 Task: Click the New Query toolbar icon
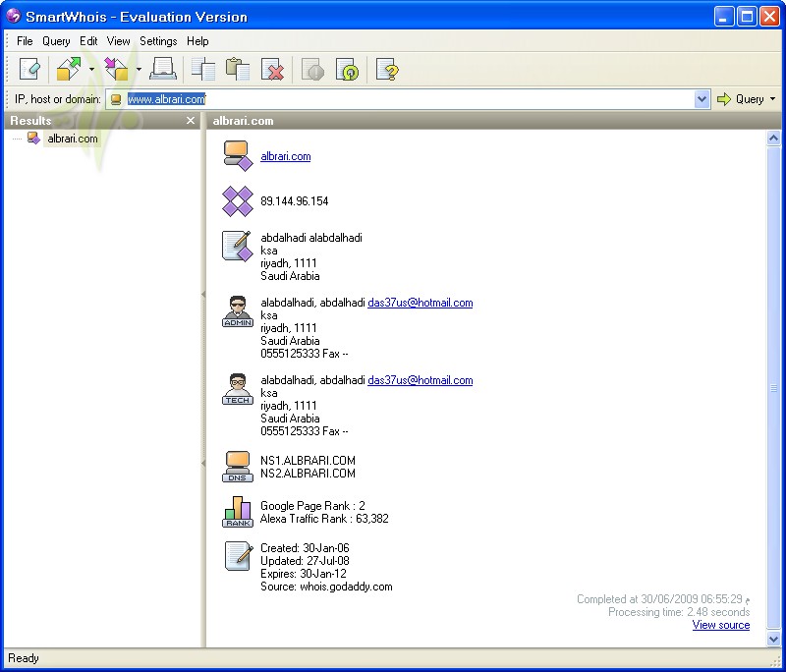tap(28, 69)
